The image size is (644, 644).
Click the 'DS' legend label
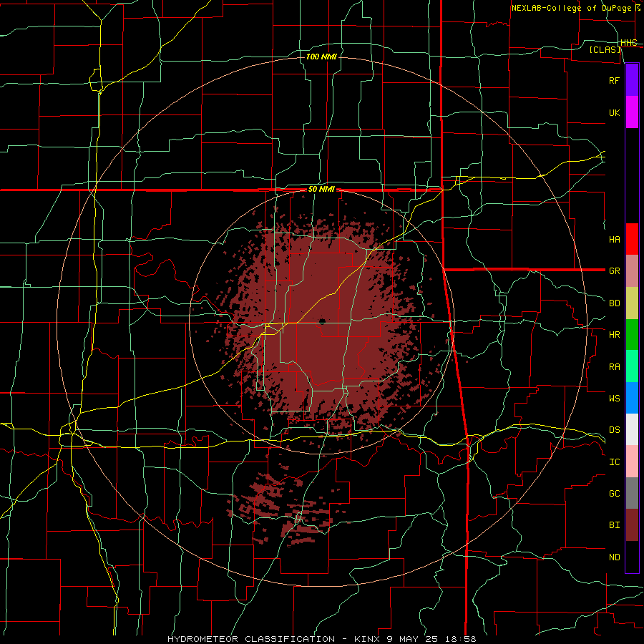point(614,430)
